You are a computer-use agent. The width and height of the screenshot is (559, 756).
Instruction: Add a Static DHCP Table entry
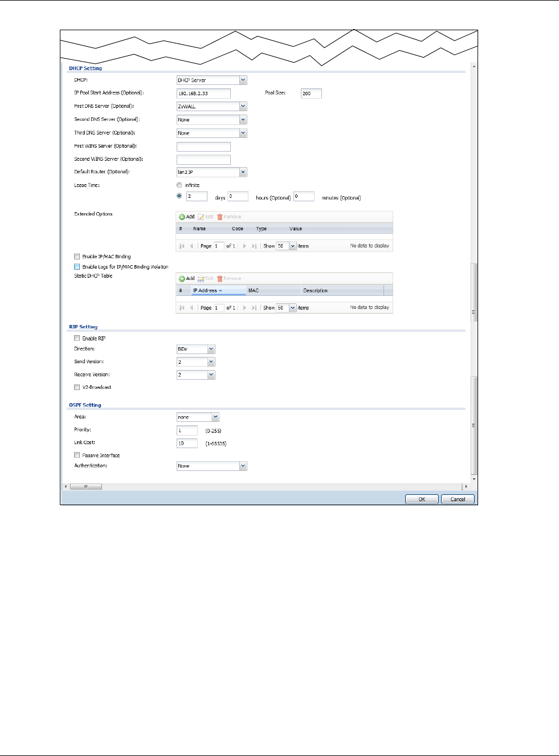pos(187,278)
